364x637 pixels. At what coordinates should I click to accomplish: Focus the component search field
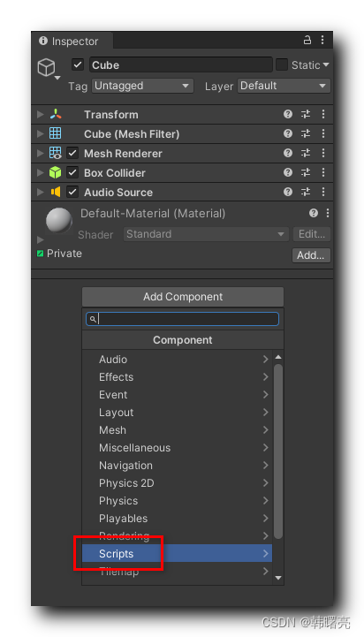(x=182, y=319)
